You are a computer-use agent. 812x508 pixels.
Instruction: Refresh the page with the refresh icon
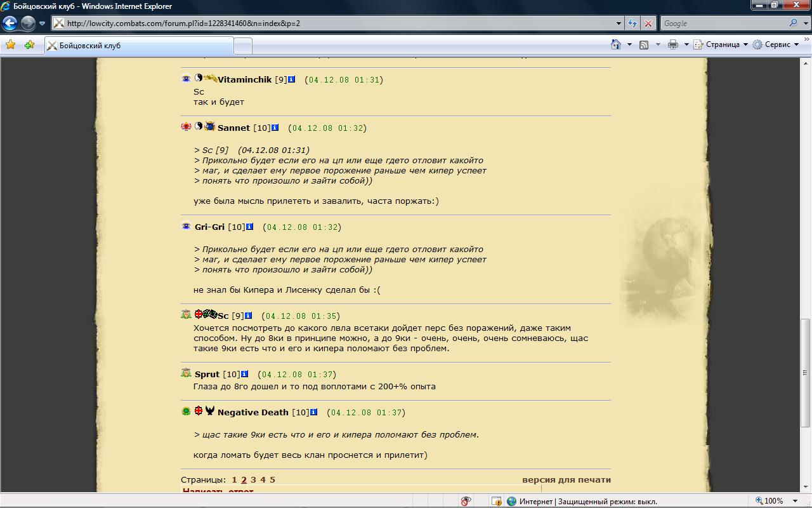632,23
